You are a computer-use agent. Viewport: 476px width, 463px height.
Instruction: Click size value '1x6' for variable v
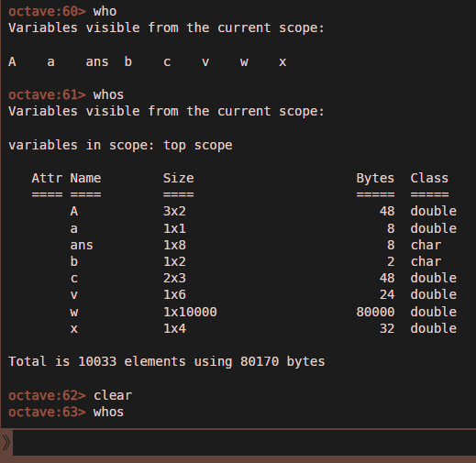coord(174,295)
